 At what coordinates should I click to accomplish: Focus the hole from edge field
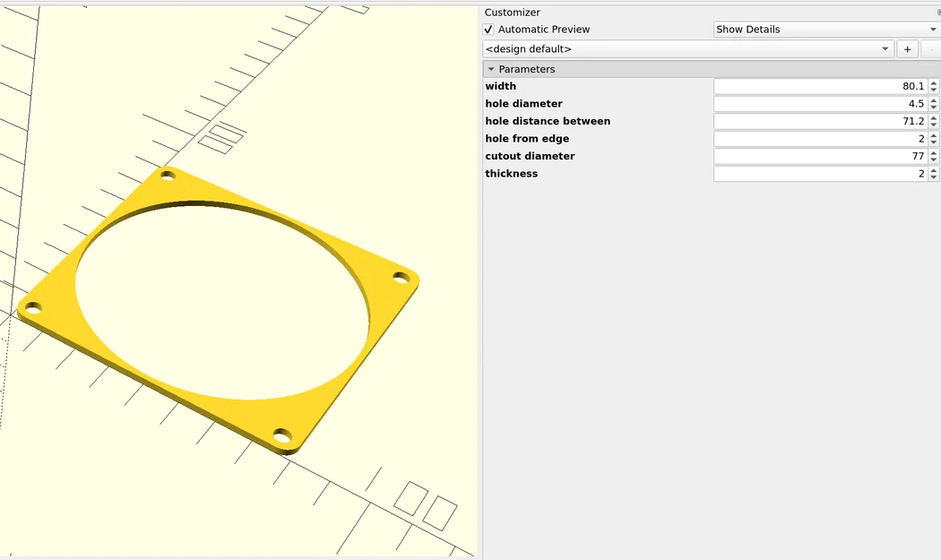(820, 139)
